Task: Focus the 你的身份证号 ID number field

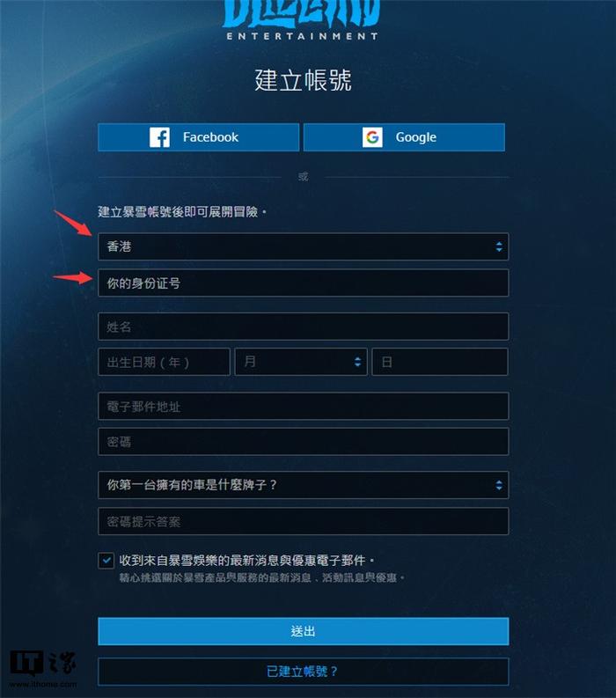Action: pos(303,283)
